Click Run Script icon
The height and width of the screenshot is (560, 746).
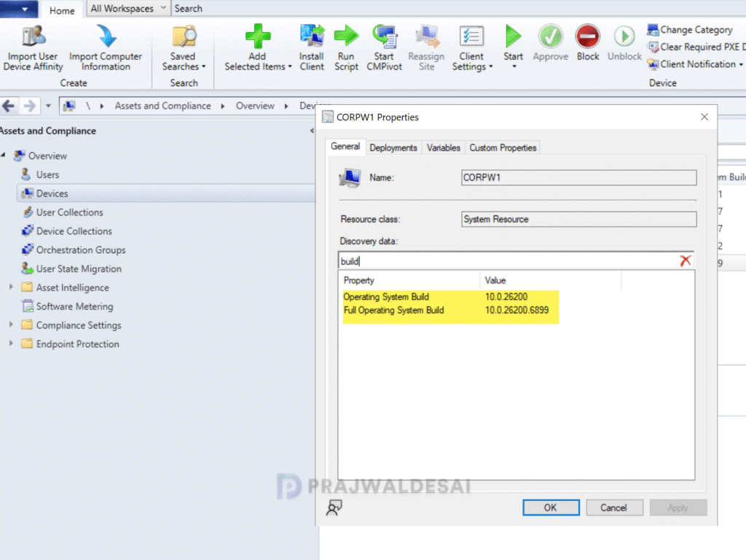point(346,36)
